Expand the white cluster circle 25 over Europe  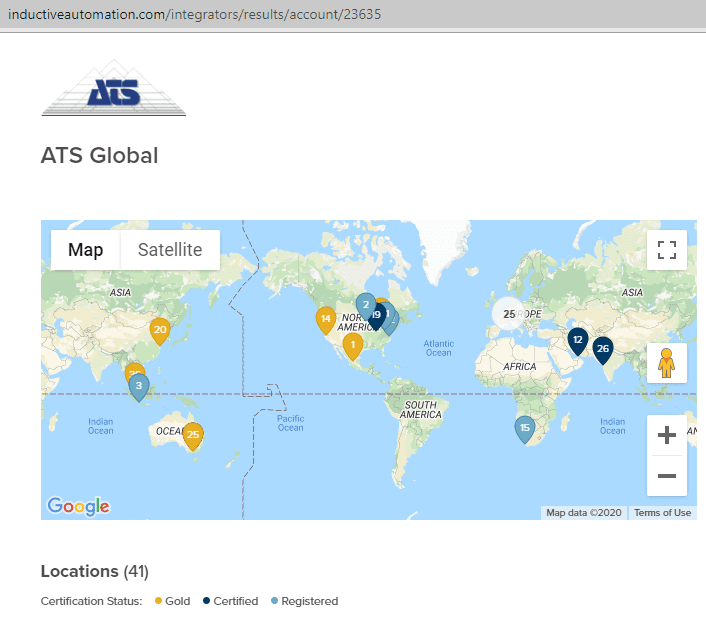(509, 314)
